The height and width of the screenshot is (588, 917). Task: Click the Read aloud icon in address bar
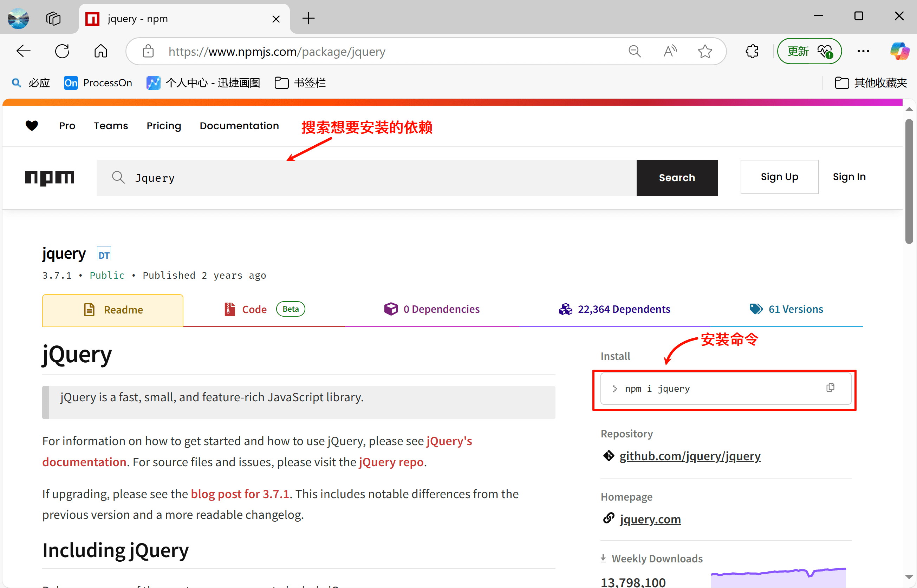pyautogui.click(x=670, y=51)
